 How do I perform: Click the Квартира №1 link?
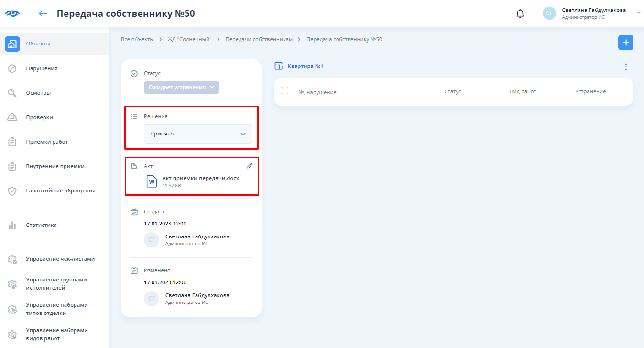click(305, 66)
